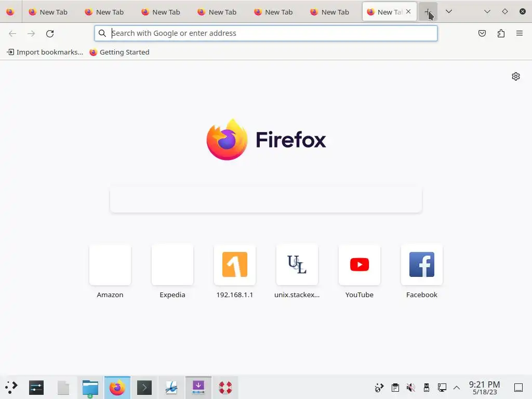
Task: Reload the current page
Action: (50, 33)
